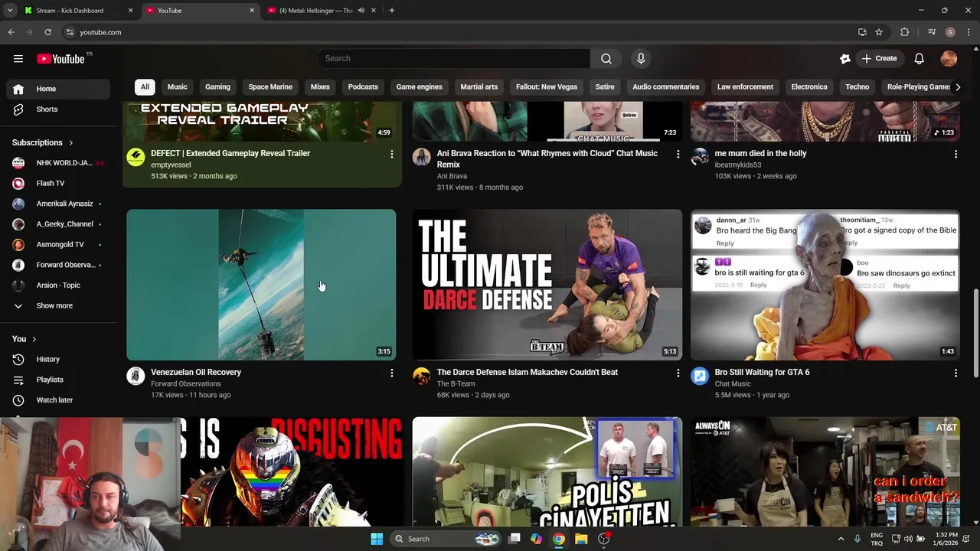Select the Podcasts filter chip
The height and width of the screenshot is (551, 980).
363,87
